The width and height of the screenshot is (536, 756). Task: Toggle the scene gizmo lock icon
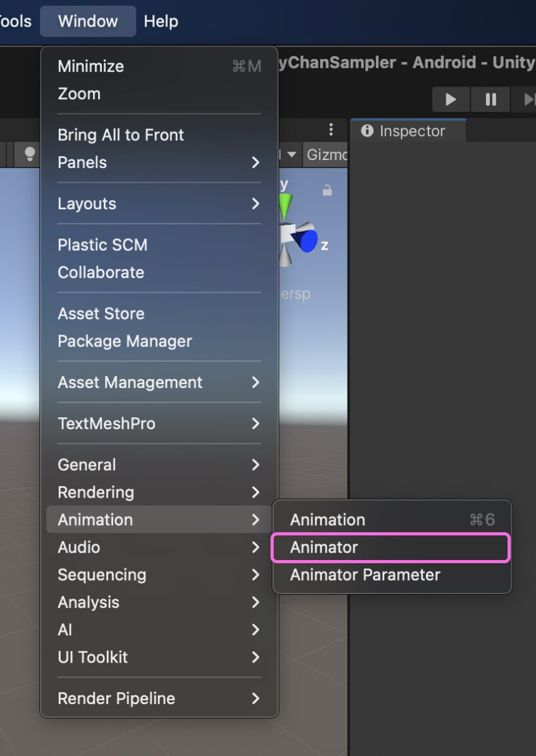pos(327,190)
